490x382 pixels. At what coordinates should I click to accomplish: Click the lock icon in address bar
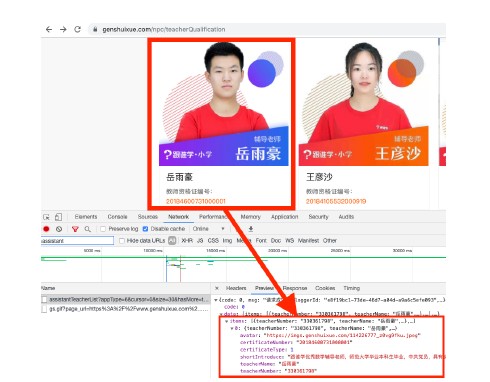(x=95, y=29)
